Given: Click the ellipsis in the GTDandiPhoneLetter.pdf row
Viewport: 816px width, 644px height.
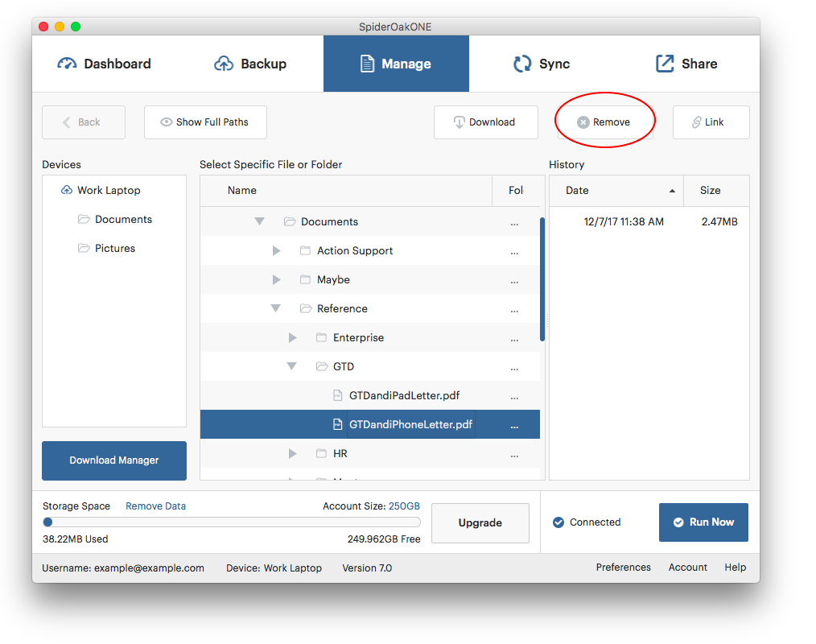Looking at the screenshot, I should click(x=514, y=427).
